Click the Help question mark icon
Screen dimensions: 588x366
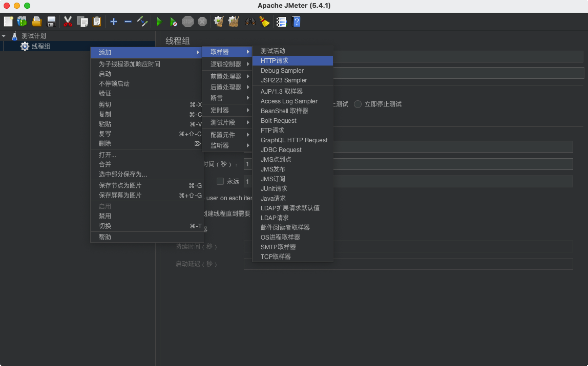pos(296,22)
